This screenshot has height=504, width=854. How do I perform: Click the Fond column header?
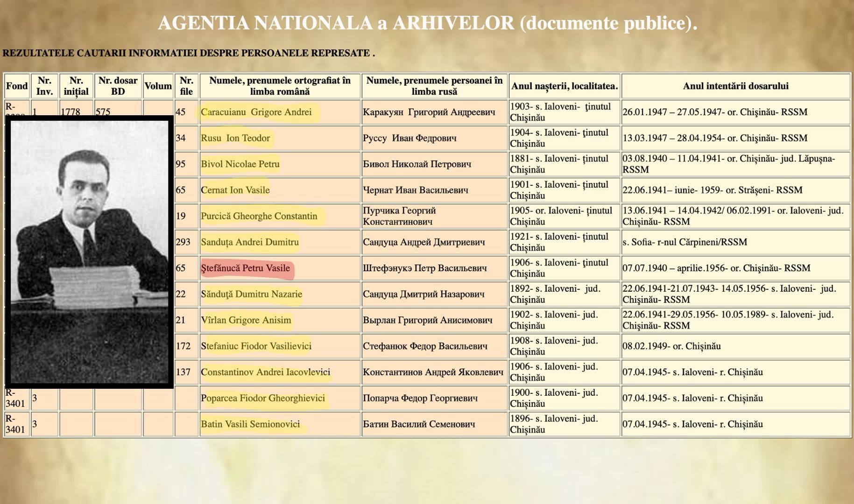tap(17, 86)
